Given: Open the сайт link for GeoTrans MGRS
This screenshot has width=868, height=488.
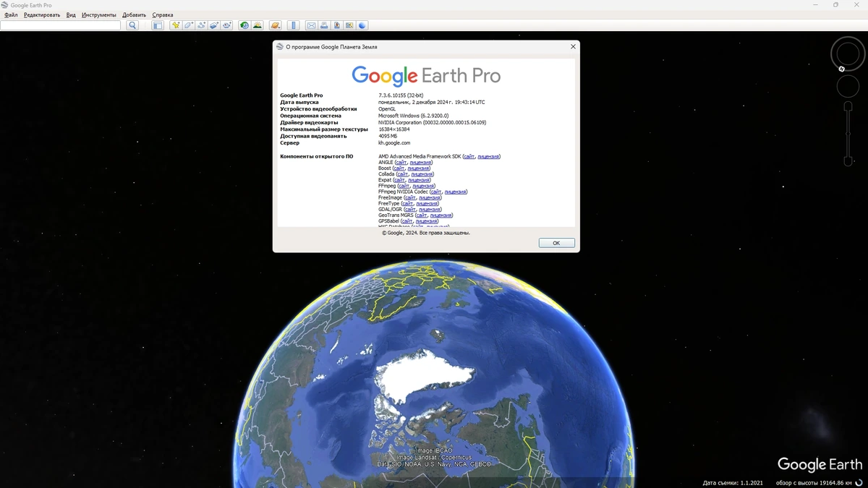Looking at the screenshot, I should point(422,215).
